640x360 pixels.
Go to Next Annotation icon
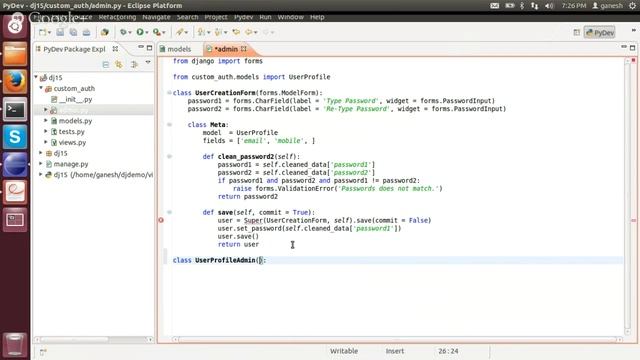pyautogui.click(x=201, y=32)
